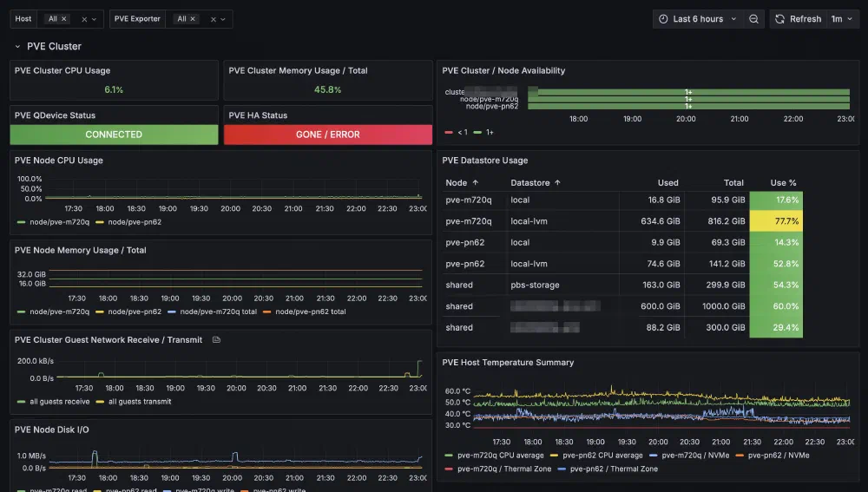
Task: Click the PVE Node Disk I/O graph area
Action: (x=235, y=461)
